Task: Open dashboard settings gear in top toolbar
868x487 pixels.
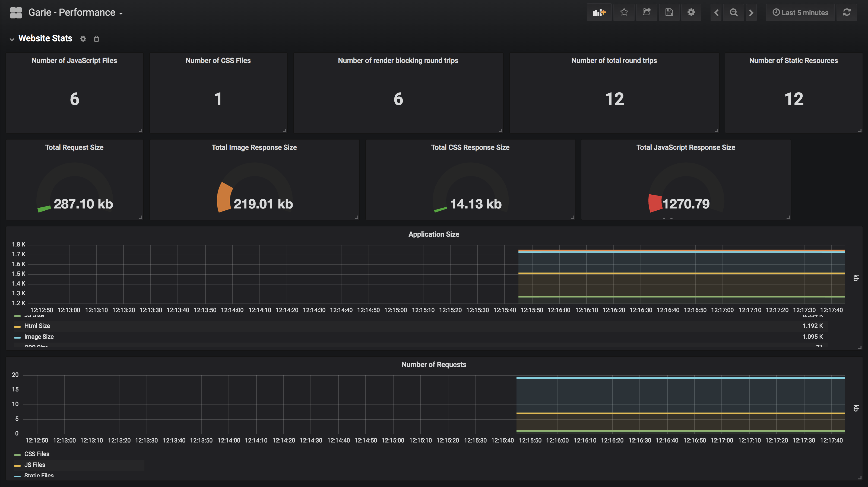Action: pos(691,12)
